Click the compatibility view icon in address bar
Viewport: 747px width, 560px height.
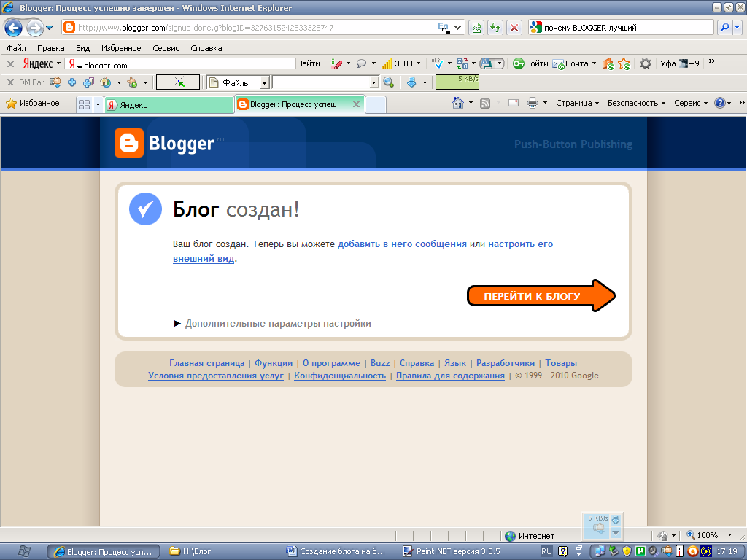[x=476, y=28]
